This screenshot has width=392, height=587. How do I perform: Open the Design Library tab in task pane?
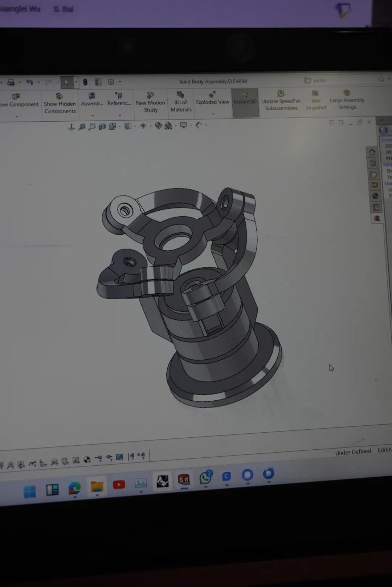pyautogui.click(x=373, y=163)
